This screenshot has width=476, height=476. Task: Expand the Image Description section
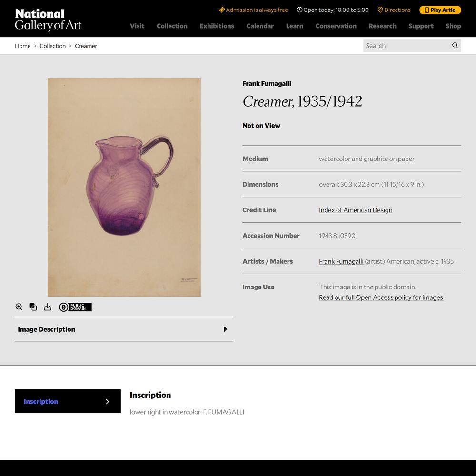pyautogui.click(x=124, y=329)
